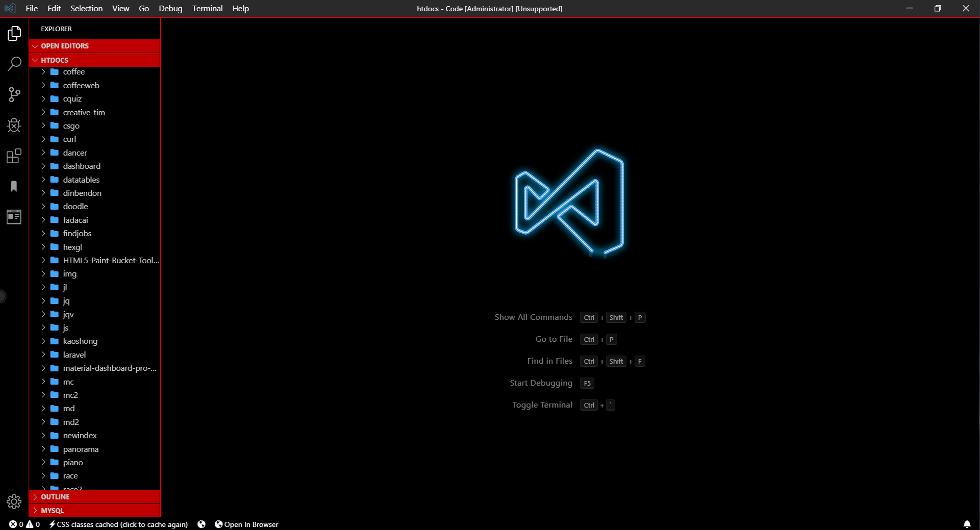The width and height of the screenshot is (980, 530).
Task: Click the errors count icon in status bar
Action: pyautogui.click(x=16, y=524)
